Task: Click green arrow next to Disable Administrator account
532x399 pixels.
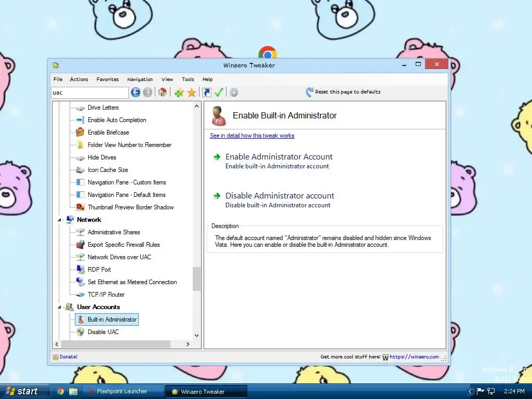Action: [217, 196]
